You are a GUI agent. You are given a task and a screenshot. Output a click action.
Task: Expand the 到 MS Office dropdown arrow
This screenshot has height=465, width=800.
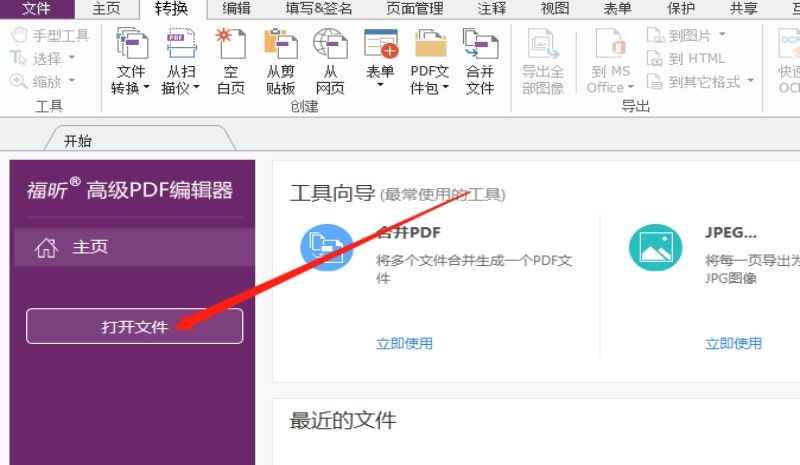coord(631,88)
